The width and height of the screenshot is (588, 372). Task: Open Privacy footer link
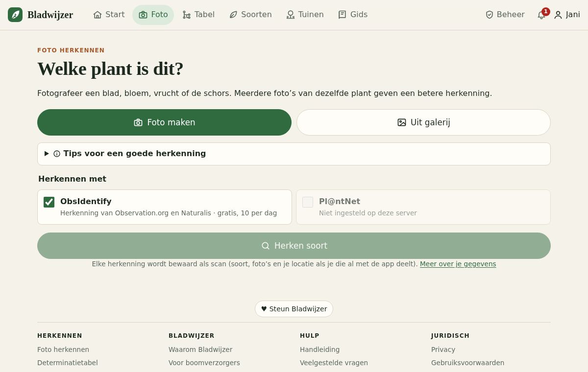(x=443, y=349)
